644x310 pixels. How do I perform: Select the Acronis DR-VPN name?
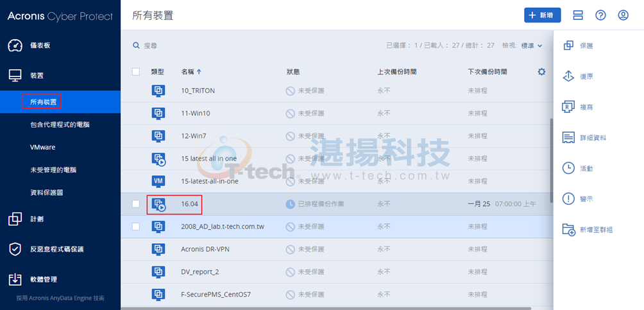205,249
